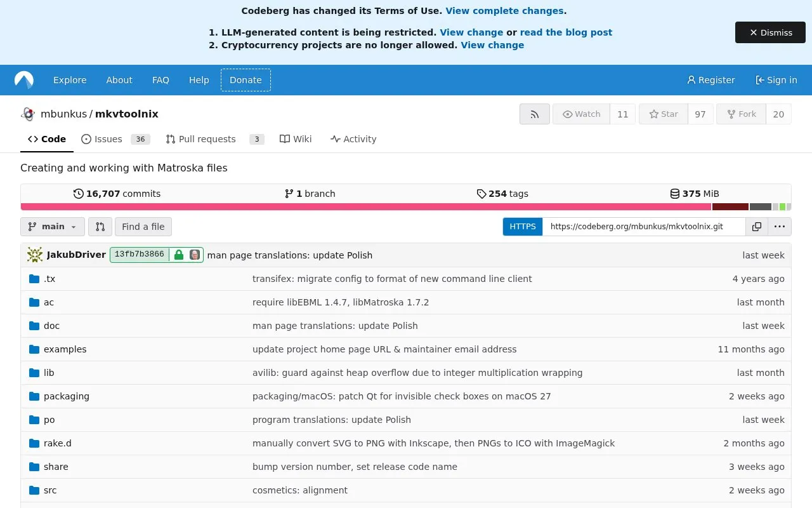Screen dimensions: 812x508
Task: Click the dark red language bar segment
Action: tap(730, 206)
